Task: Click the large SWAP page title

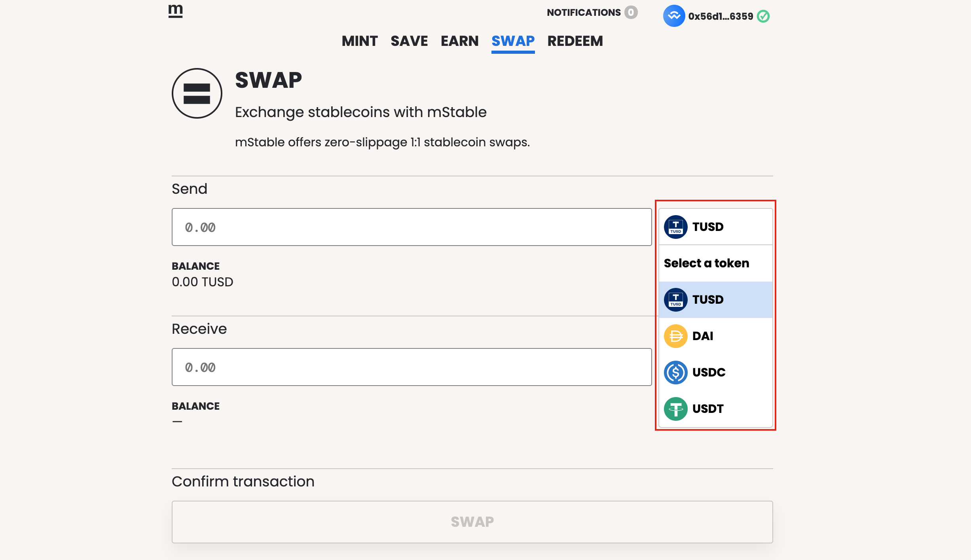Action: pos(268,80)
